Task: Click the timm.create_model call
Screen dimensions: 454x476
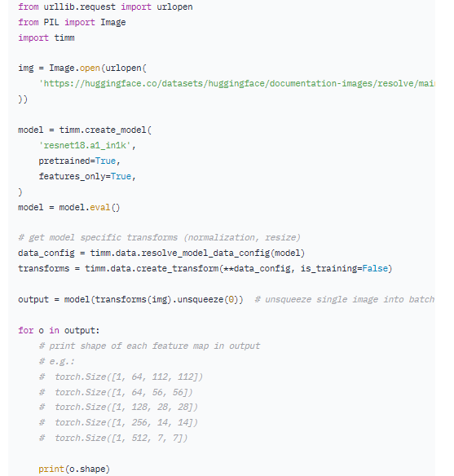Action: (x=105, y=130)
